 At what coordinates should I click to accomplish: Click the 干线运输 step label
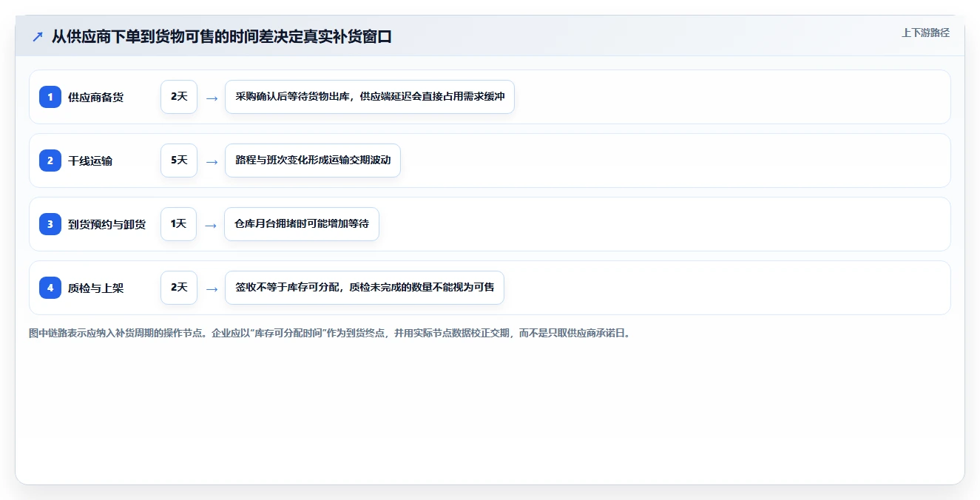tap(90, 161)
